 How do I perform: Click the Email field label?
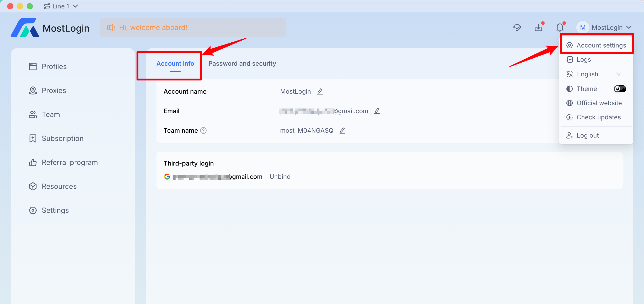point(172,111)
